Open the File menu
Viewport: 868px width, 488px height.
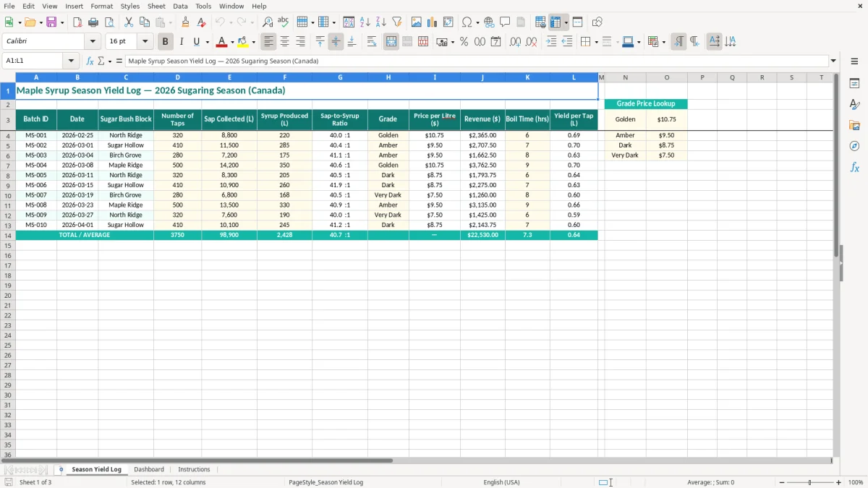[x=9, y=6]
